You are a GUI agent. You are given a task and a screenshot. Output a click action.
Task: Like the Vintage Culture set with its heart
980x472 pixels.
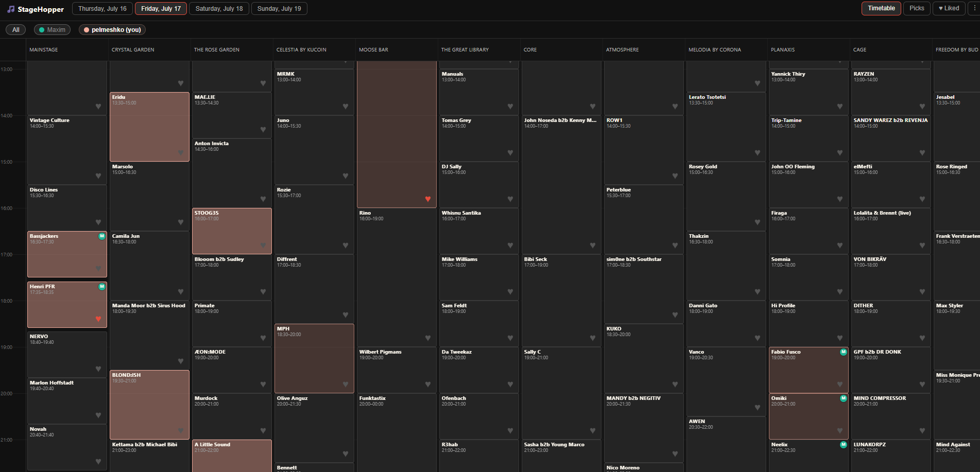(x=98, y=176)
